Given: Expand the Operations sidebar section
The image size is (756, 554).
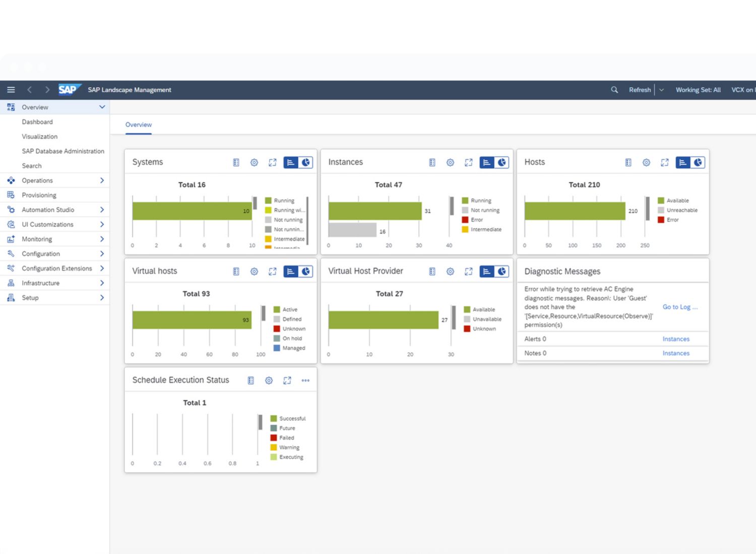Looking at the screenshot, I should click(102, 180).
